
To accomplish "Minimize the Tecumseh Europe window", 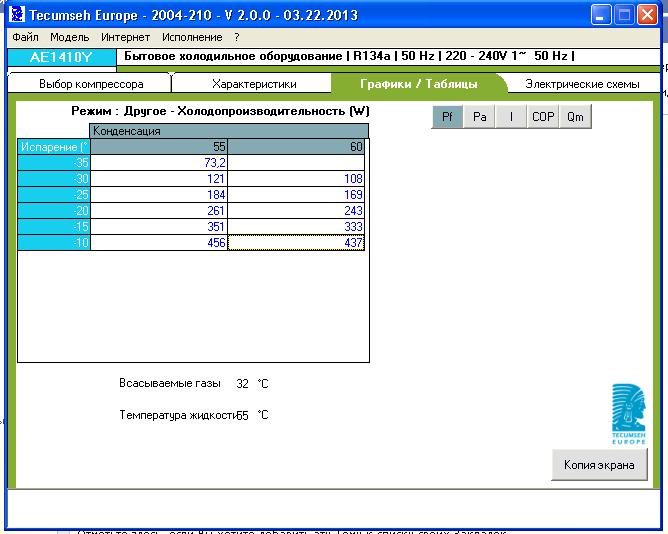I will click(601, 15).
